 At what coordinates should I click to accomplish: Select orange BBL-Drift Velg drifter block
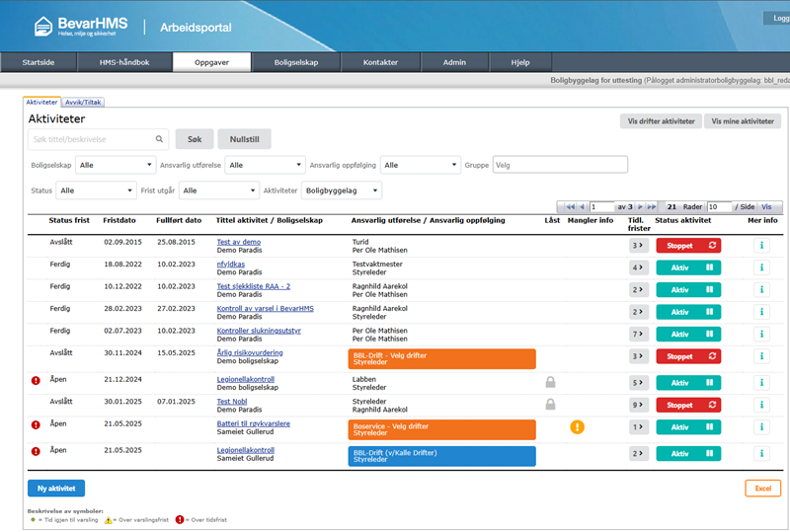tap(441, 357)
